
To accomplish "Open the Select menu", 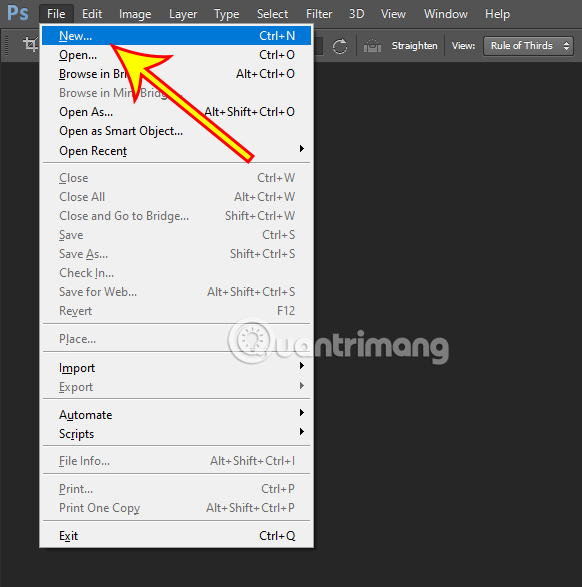I will (272, 14).
